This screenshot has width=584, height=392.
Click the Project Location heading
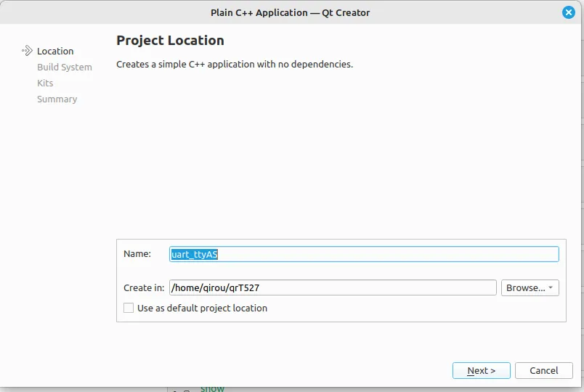point(170,40)
